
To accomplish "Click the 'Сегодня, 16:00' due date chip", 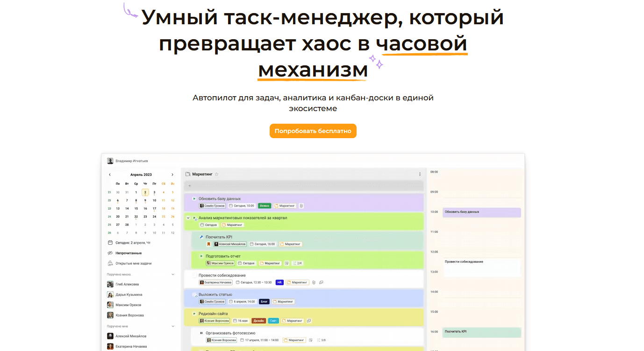I will pos(262,244).
